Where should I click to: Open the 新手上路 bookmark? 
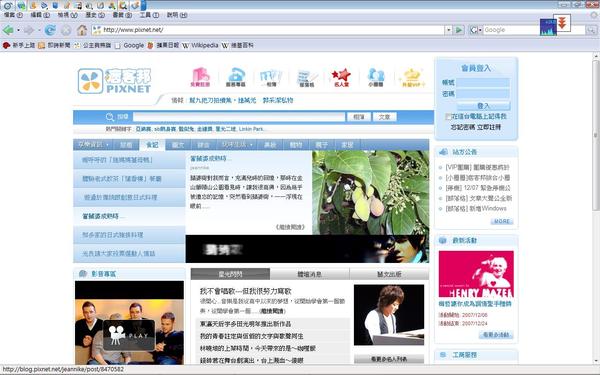click(x=19, y=45)
